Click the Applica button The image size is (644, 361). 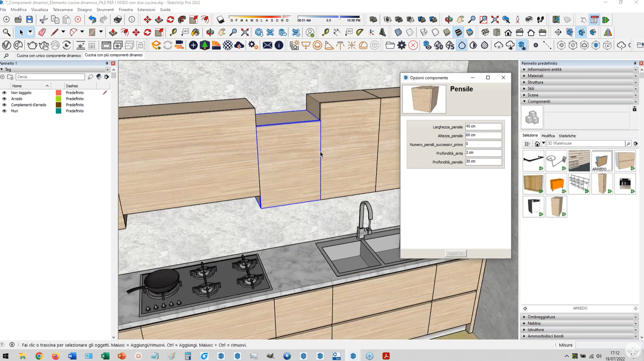[455, 253]
